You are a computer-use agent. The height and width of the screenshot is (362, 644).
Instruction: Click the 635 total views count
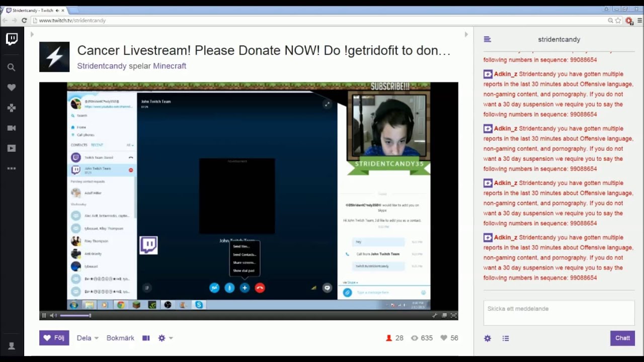click(422, 338)
